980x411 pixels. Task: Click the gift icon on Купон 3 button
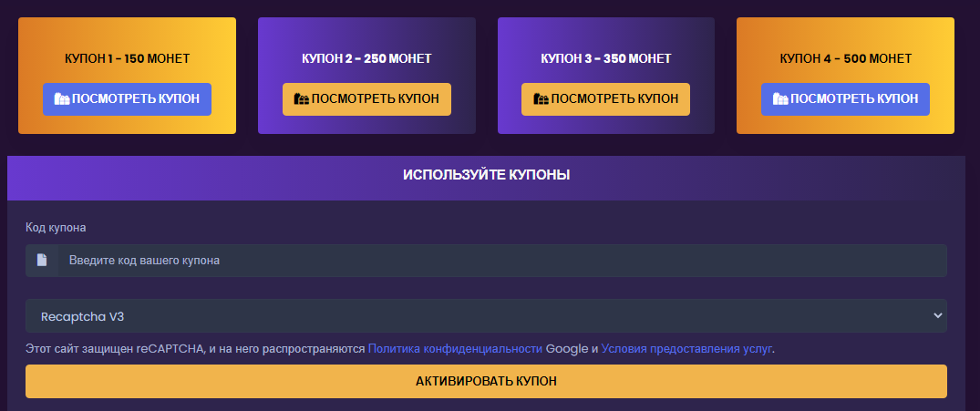pos(541,99)
